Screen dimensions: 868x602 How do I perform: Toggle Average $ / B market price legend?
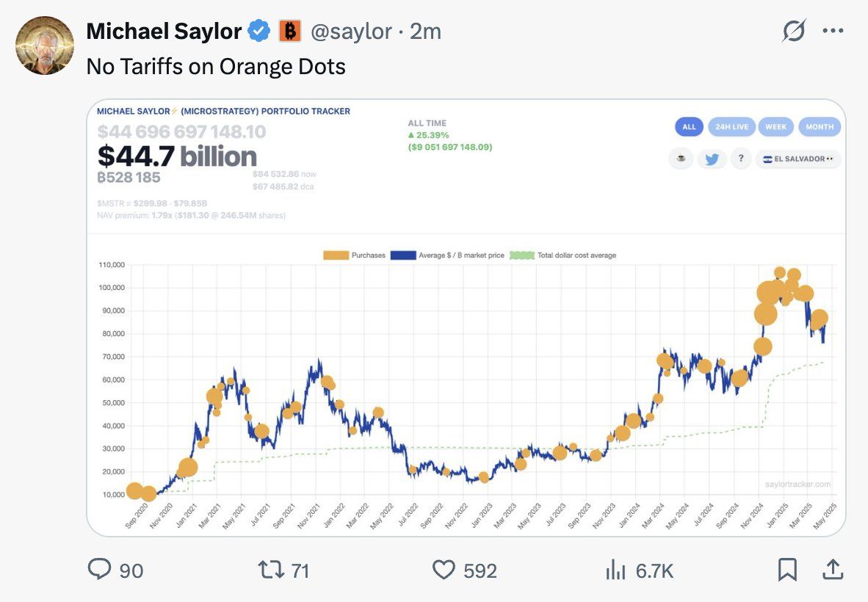(447, 255)
